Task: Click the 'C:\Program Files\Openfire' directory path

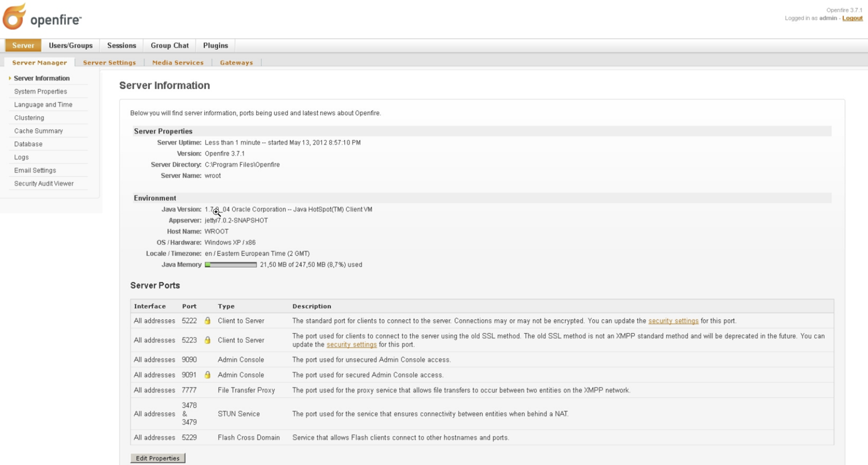Action: pos(242,164)
